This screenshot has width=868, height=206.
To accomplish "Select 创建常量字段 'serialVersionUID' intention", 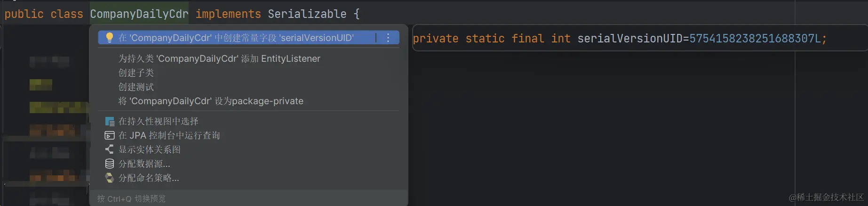I will pyautogui.click(x=236, y=38).
